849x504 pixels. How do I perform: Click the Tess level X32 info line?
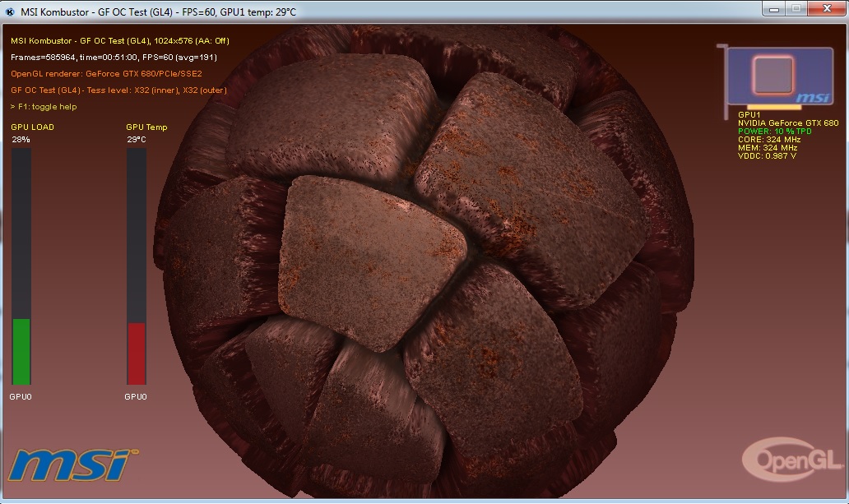click(x=118, y=90)
